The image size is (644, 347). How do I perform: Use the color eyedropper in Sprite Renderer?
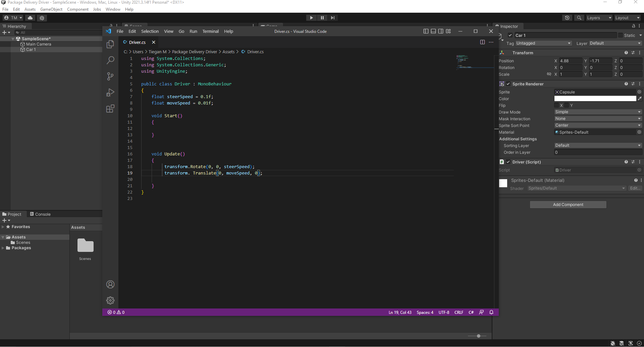640,98
